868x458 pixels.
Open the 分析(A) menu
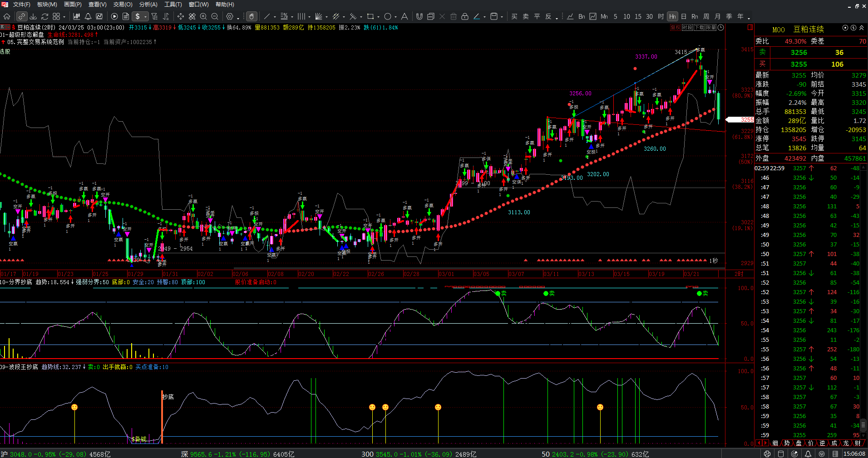(x=148, y=5)
